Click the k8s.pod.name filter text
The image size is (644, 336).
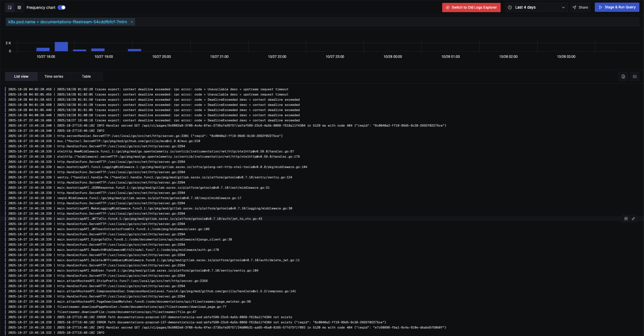tap(68, 22)
